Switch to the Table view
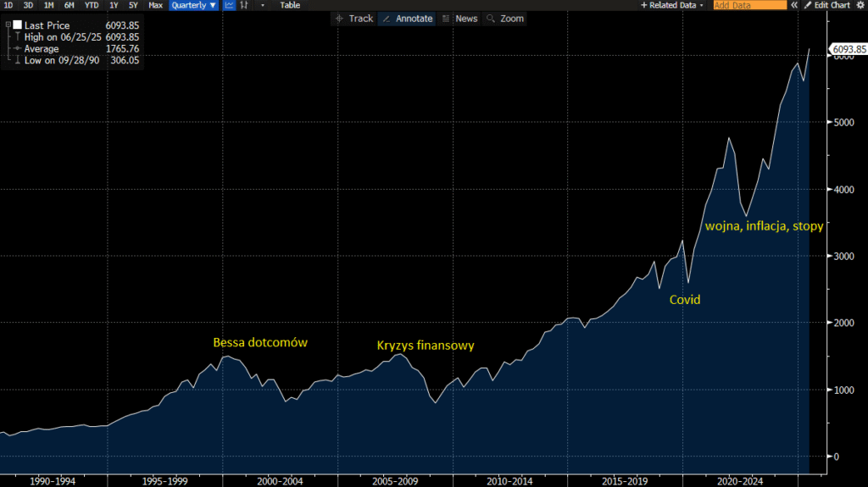The height and width of the screenshot is (487, 868). (x=290, y=5)
